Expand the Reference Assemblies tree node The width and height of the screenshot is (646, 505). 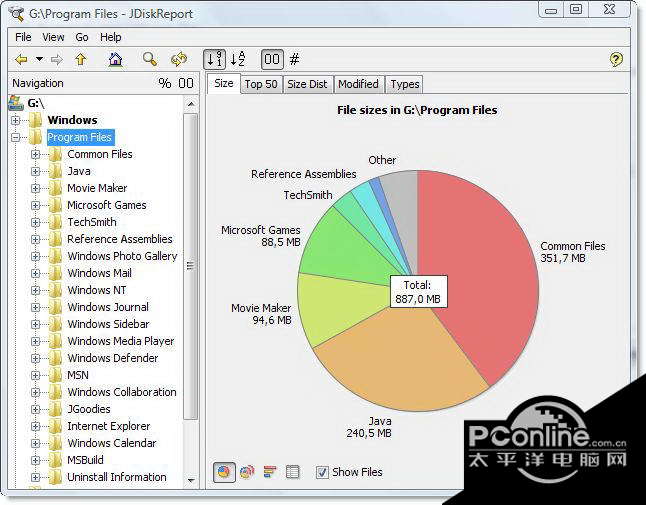click(35, 239)
